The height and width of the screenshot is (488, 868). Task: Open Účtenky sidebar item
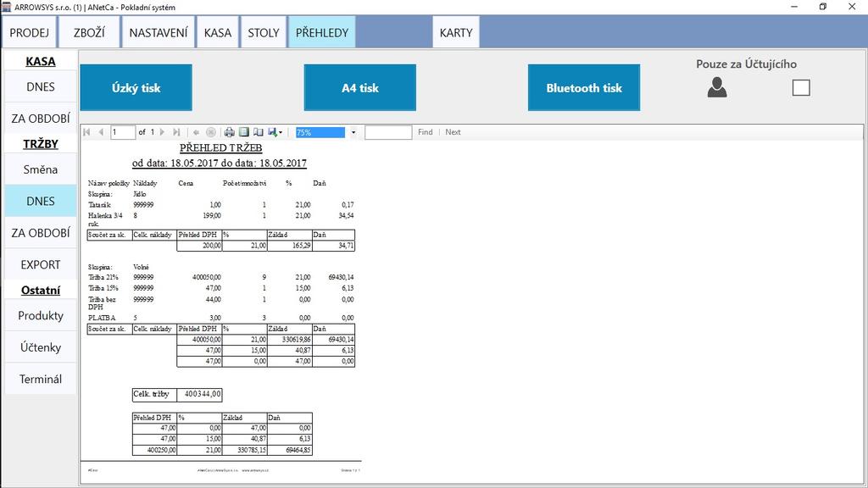[x=41, y=347]
